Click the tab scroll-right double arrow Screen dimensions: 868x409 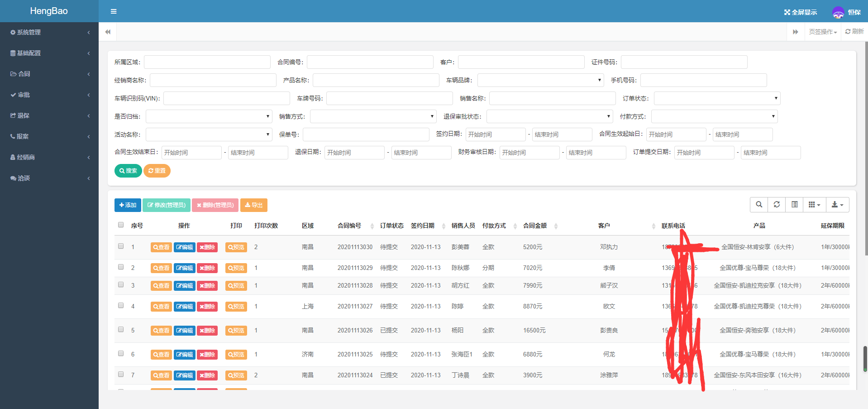pos(796,32)
